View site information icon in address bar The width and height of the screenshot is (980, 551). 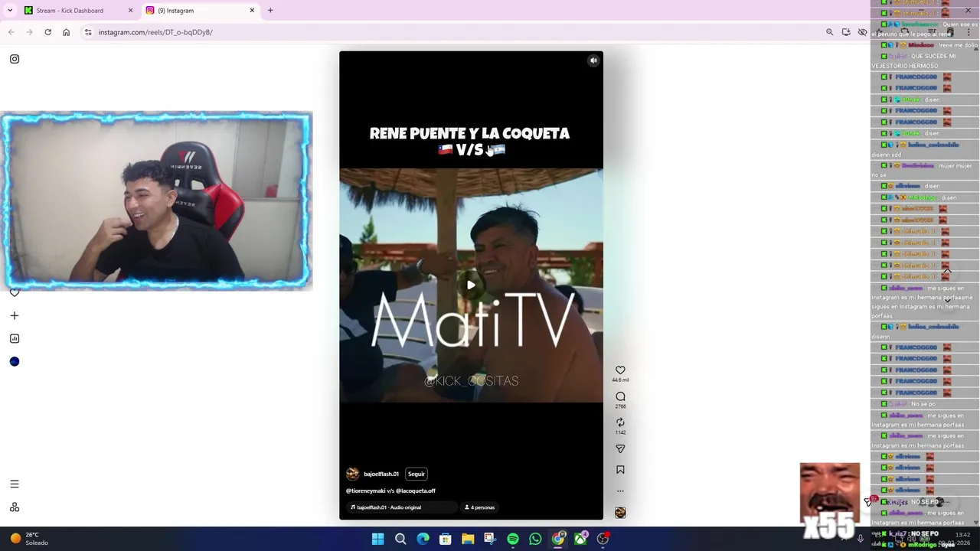(x=88, y=32)
